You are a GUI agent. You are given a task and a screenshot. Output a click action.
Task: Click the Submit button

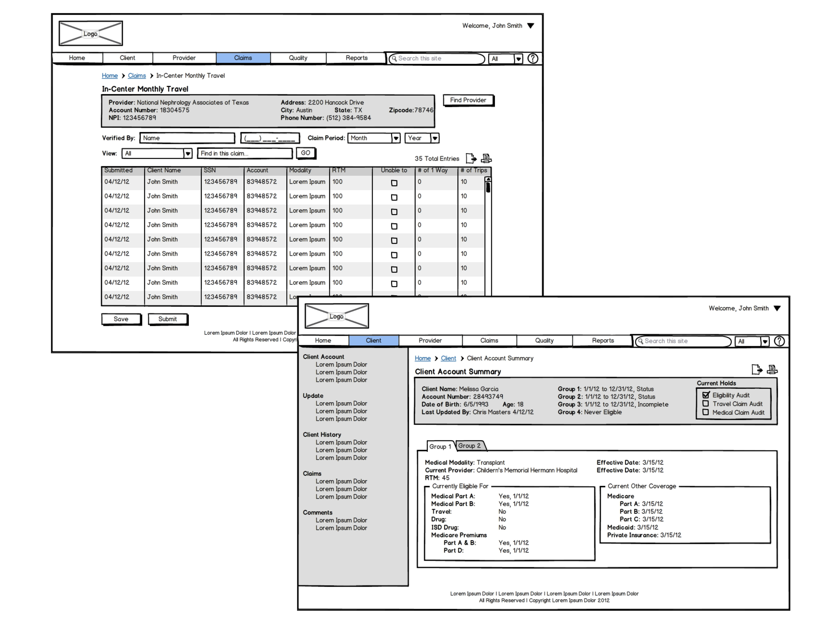click(167, 319)
